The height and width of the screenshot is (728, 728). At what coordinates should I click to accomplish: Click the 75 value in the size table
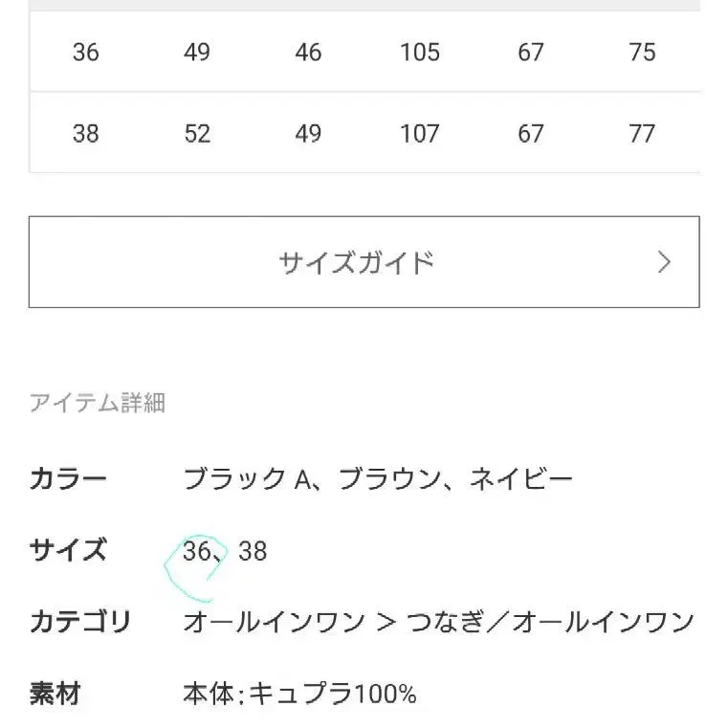(642, 52)
